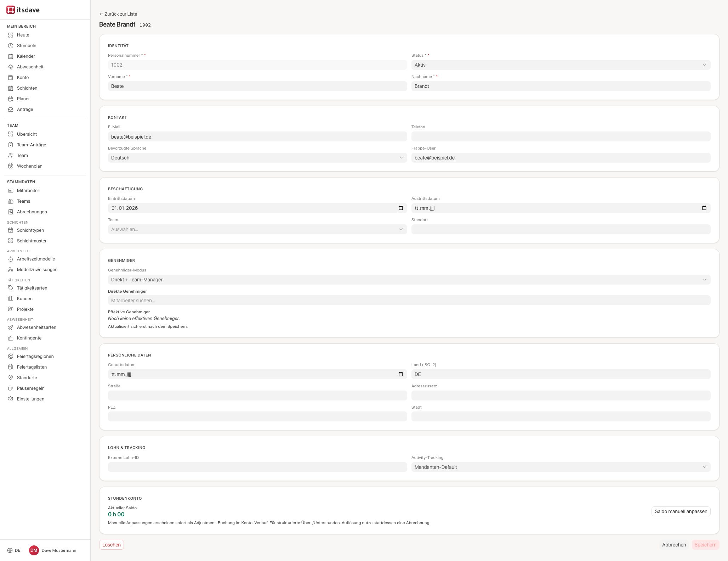The image size is (728, 561).
Task: Click the E-Mail input field
Action: (257, 137)
